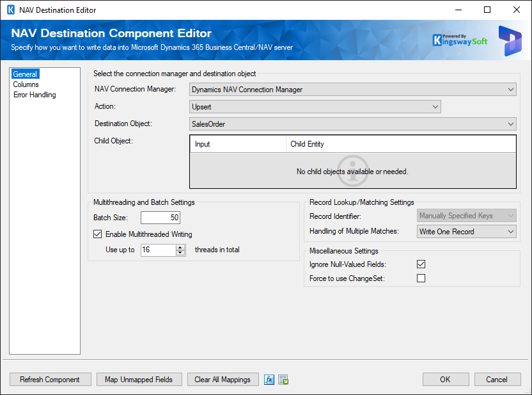The image size is (532, 395).
Task: Click the 'Batch Size:' label
Action: [x=111, y=218]
